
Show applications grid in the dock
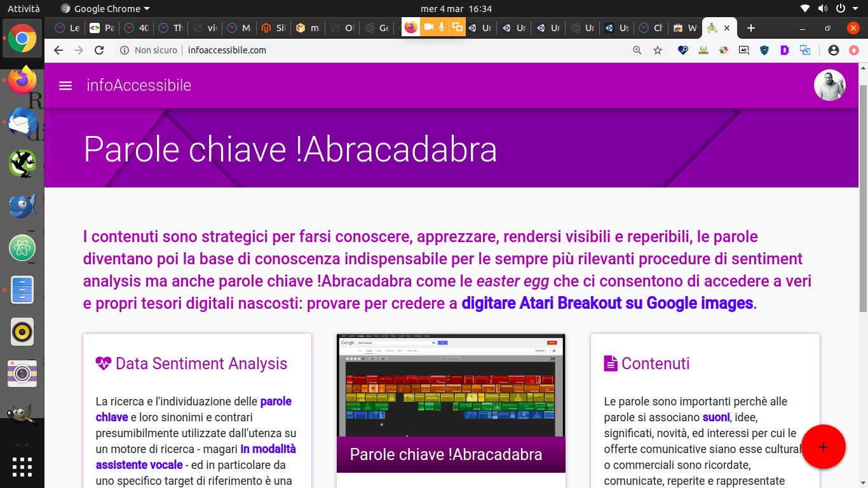(x=22, y=466)
